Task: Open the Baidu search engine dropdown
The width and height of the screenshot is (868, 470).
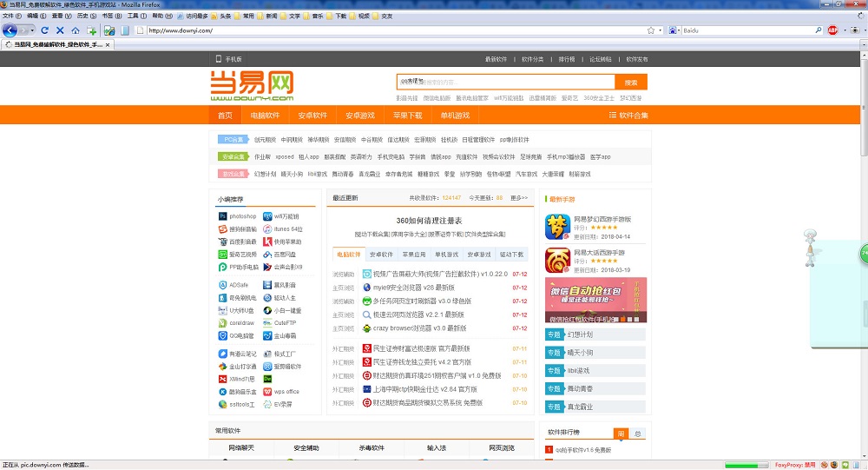Action: (x=674, y=30)
